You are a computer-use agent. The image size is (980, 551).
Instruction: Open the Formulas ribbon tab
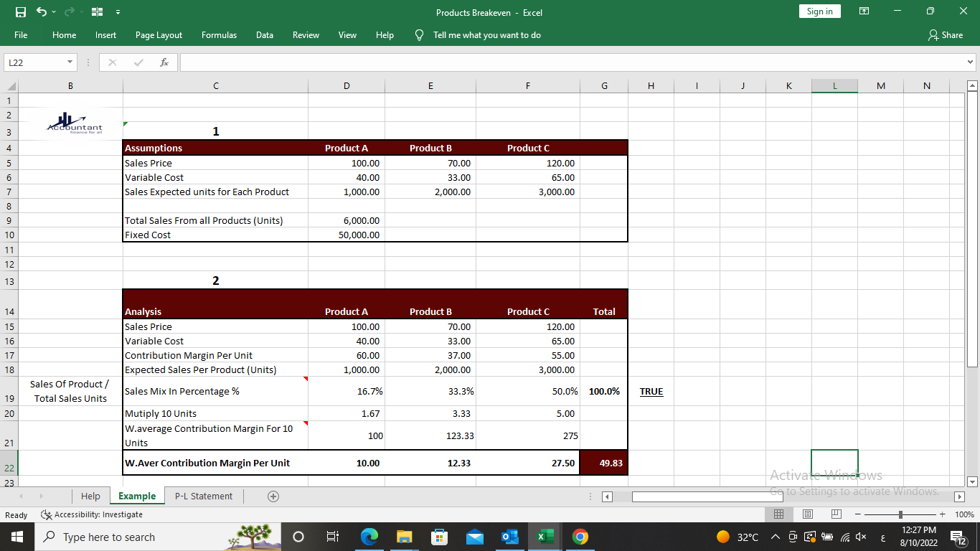[219, 34]
